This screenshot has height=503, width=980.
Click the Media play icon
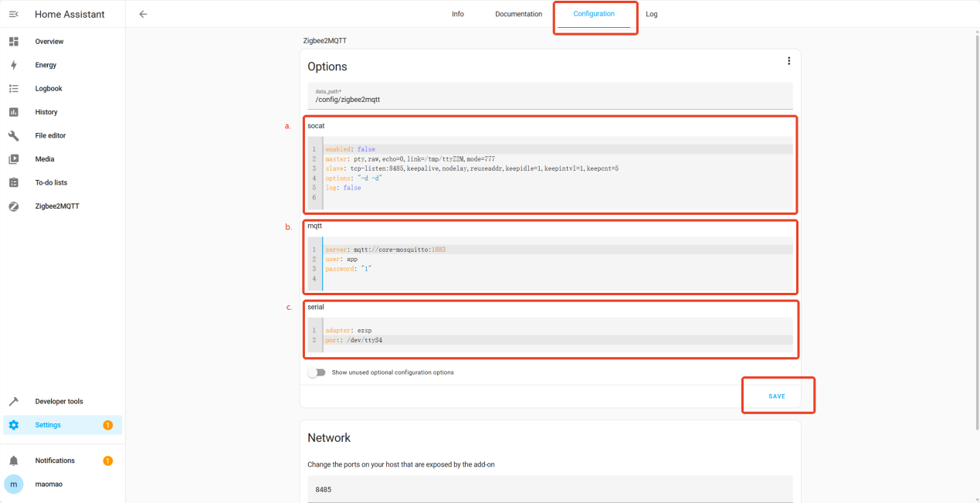point(13,159)
